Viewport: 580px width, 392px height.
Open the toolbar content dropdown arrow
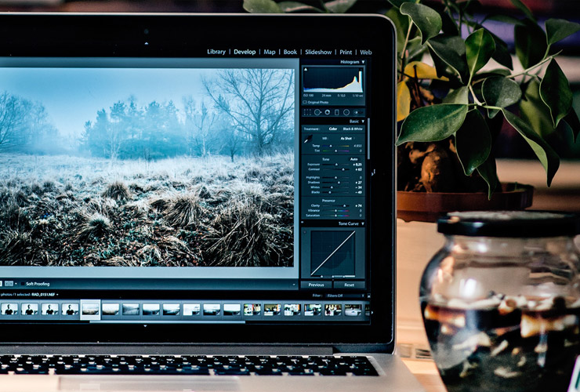pyautogui.click(x=294, y=285)
